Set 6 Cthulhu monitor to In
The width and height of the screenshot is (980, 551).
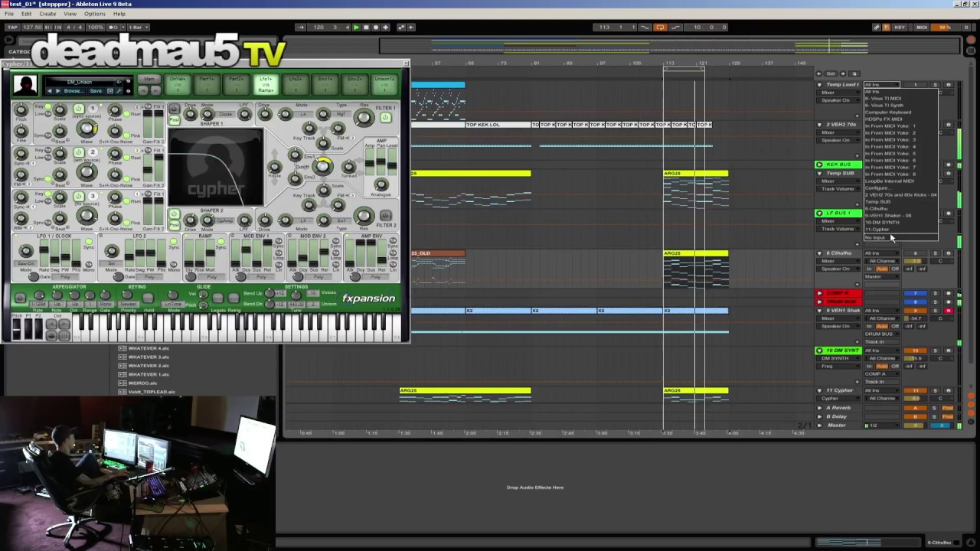coord(869,269)
